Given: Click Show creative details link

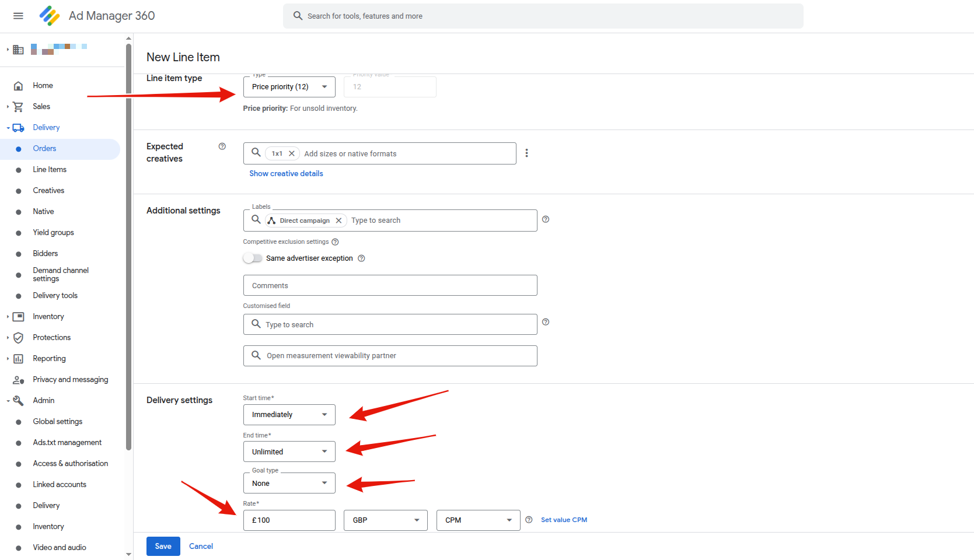Looking at the screenshot, I should (286, 173).
